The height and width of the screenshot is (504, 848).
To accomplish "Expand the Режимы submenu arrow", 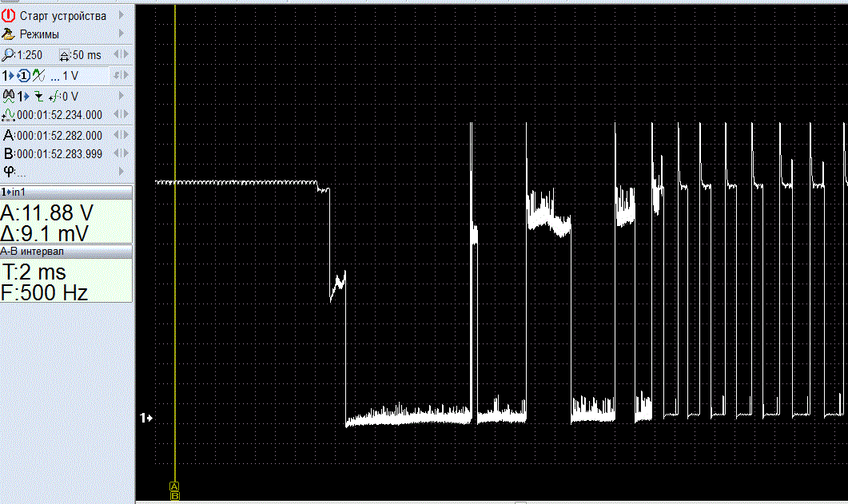I will pyautogui.click(x=121, y=34).
